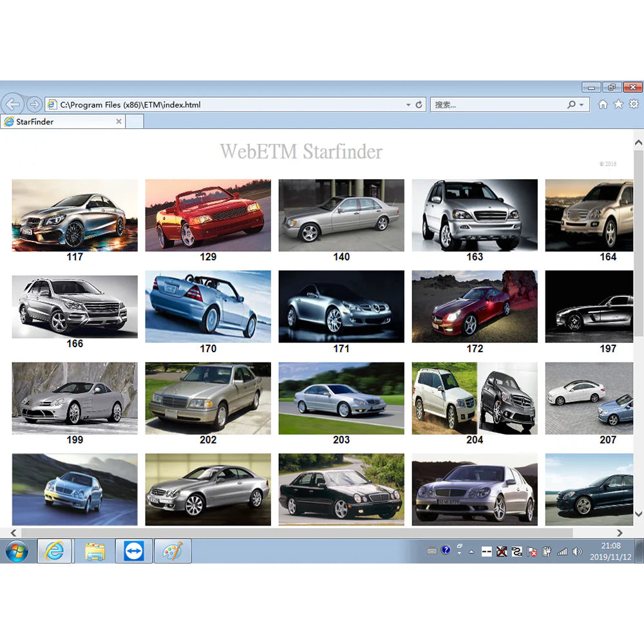Select the StarFinder browser tab

[x=58, y=121]
